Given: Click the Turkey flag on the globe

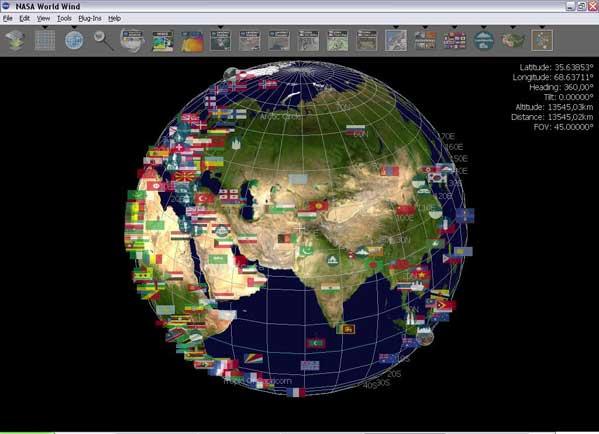Looking at the screenshot, I should [x=204, y=198].
